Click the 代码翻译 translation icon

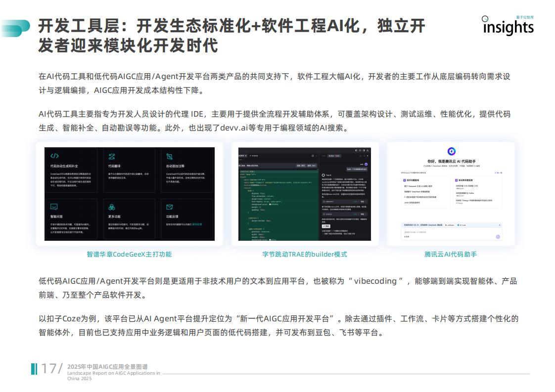[112, 156]
